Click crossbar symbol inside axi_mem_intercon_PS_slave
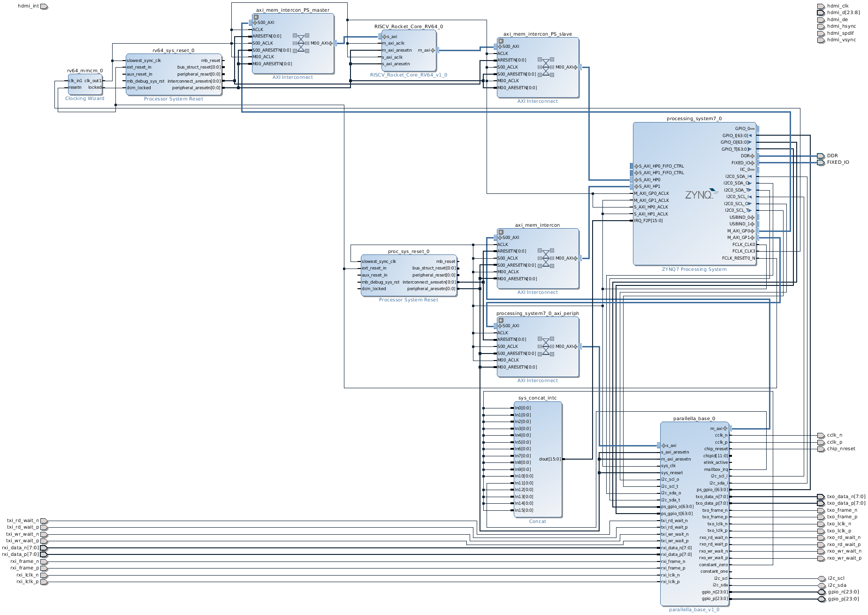This screenshot has height=615, width=868. click(546, 67)
